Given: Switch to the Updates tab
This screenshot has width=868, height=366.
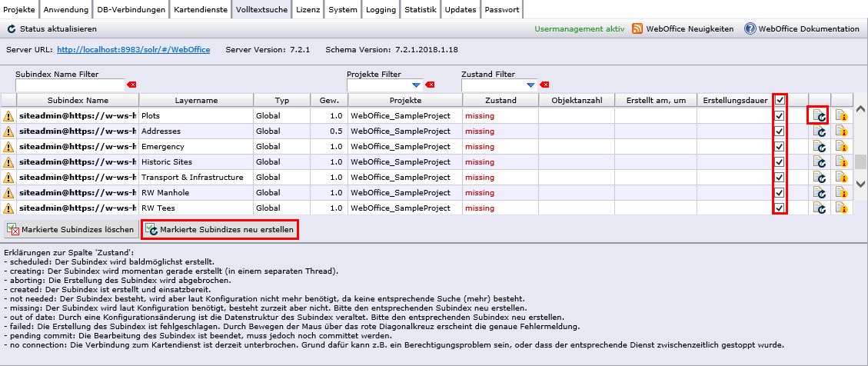Looking at the screenshot, I should tap(461, 9).
